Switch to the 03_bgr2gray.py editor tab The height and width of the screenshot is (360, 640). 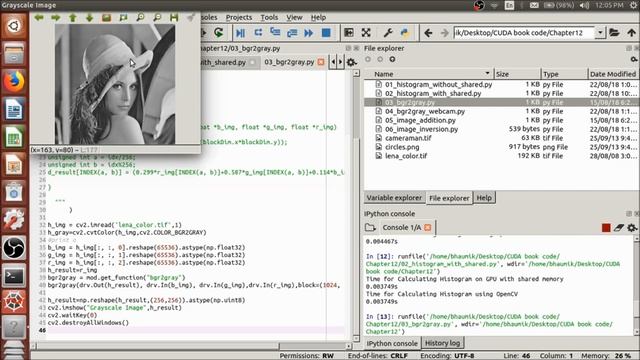[x=289, y=62]
